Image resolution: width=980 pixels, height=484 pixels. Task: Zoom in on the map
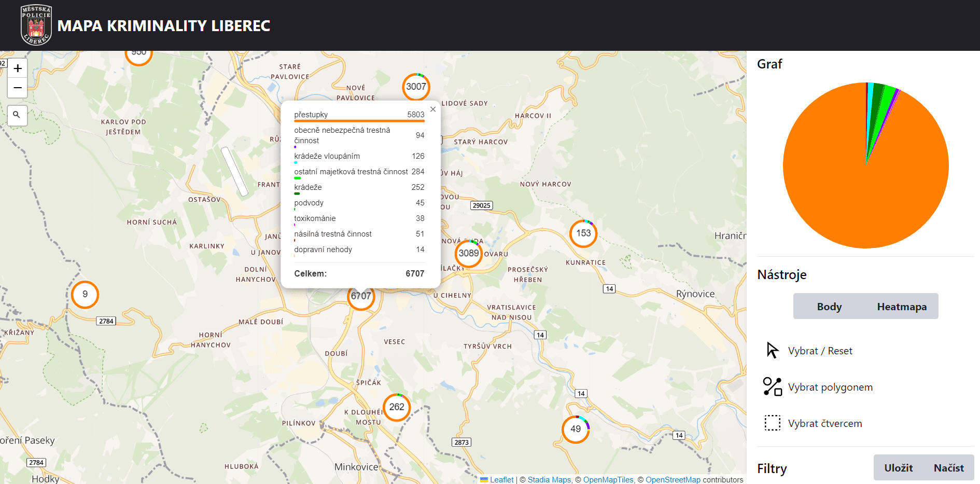tap(17, 67)
